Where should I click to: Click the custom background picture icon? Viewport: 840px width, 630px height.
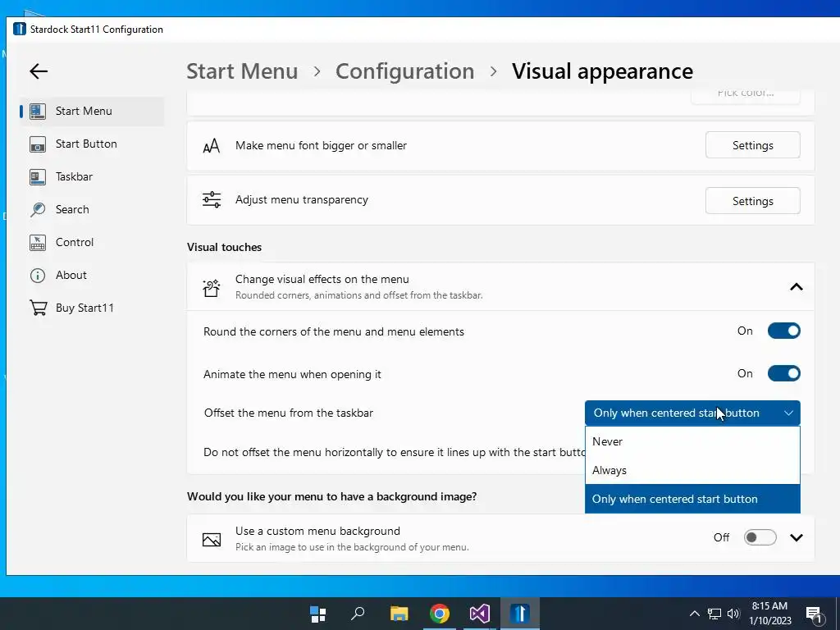tap(211, 540)
